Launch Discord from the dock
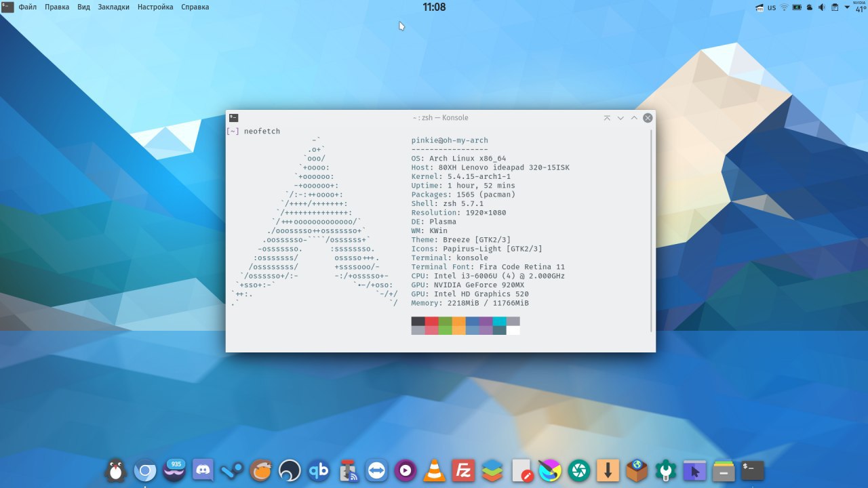 [203, 470]
